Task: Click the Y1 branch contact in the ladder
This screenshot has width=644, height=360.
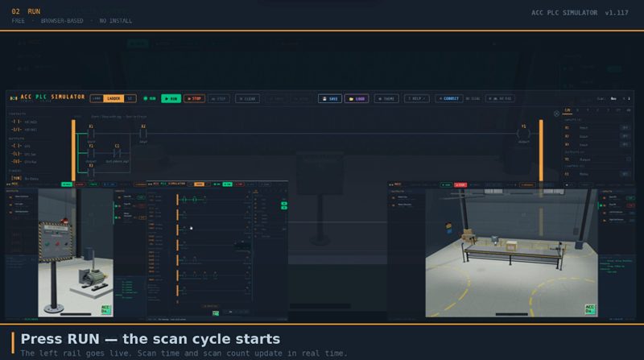Action: click(x=91, y=153)
